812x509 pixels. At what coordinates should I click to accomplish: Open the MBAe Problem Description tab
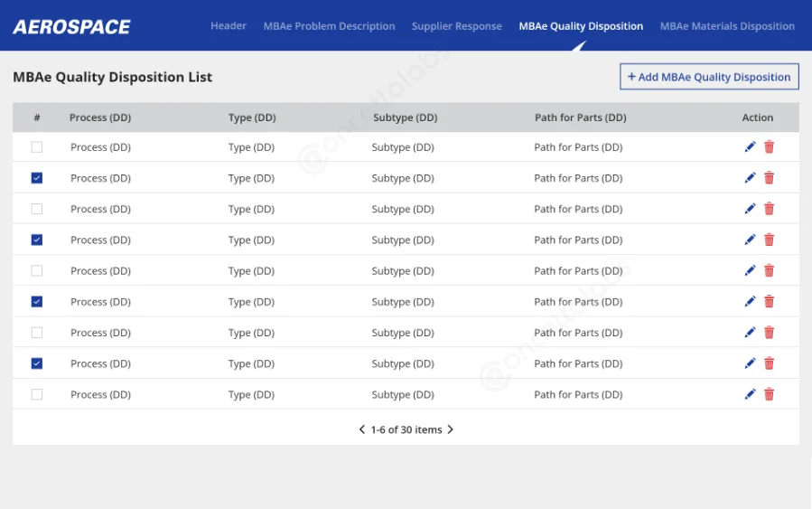(x=329, y=26)
